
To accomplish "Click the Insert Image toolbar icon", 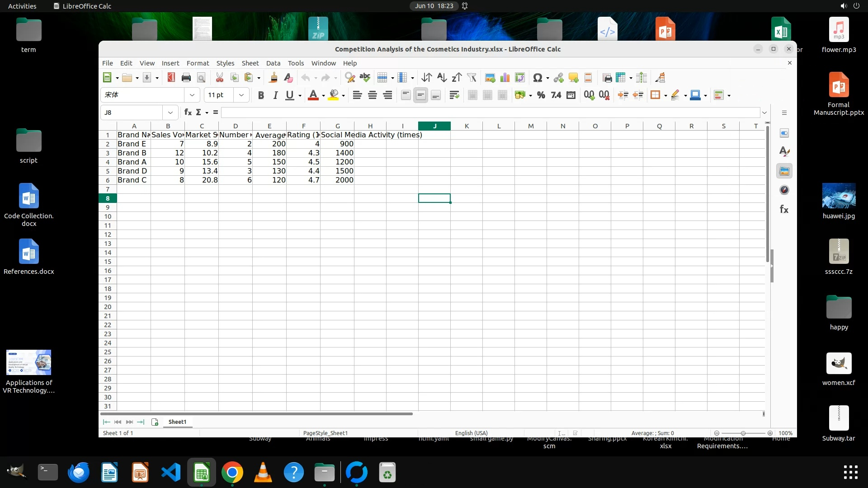I will (x=490, y=78).
